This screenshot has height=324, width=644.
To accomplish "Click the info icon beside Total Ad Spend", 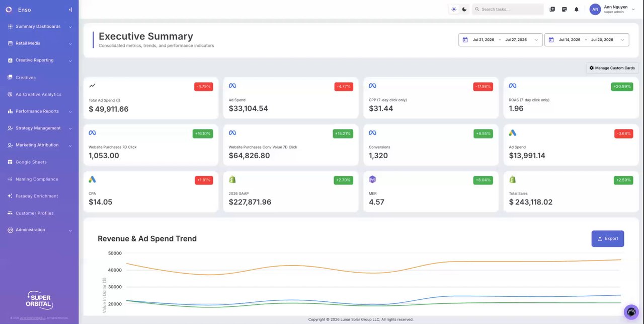I will click(118, 100).
